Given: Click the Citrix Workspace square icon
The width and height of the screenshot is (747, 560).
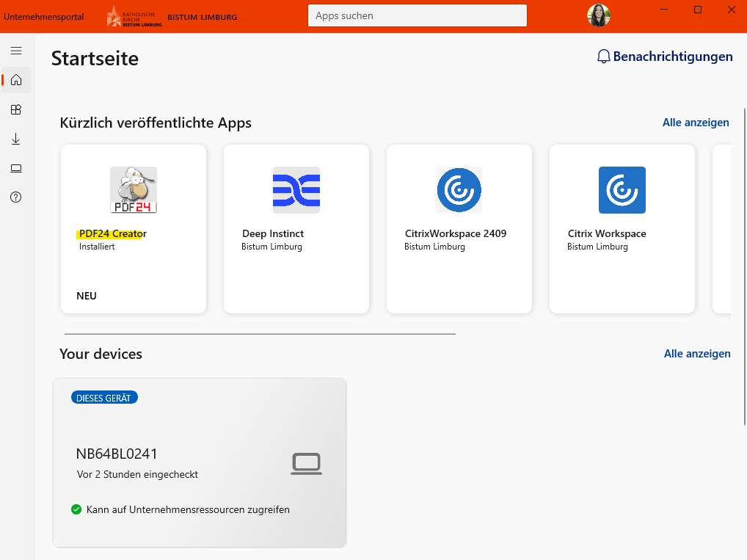Looking at the screenshot, I should (622, 189).
